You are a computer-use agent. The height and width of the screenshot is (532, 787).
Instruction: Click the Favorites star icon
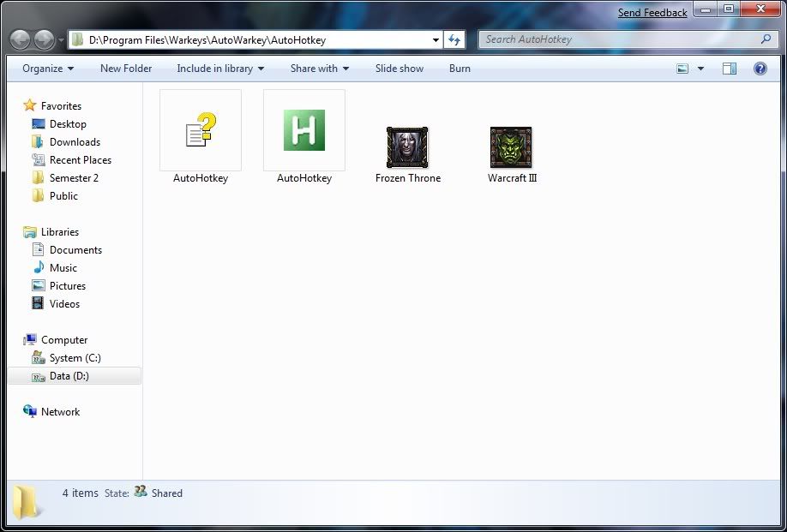pos(30,105)
